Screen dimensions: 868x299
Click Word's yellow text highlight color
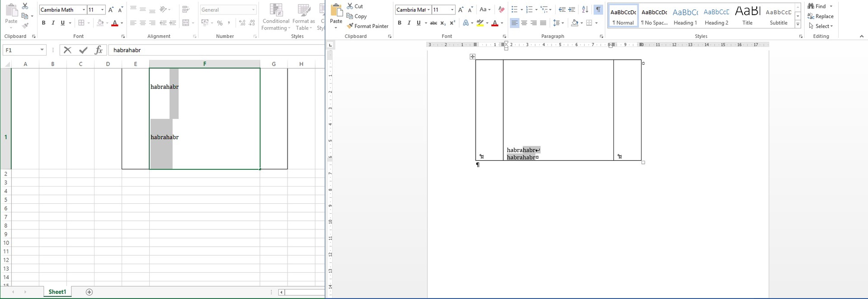480,23
